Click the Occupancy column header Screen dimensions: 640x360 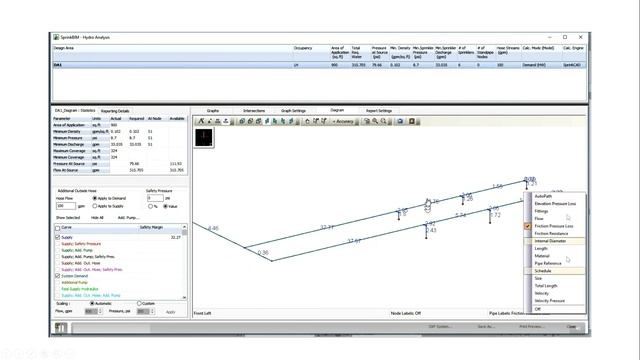pos(303,48)
